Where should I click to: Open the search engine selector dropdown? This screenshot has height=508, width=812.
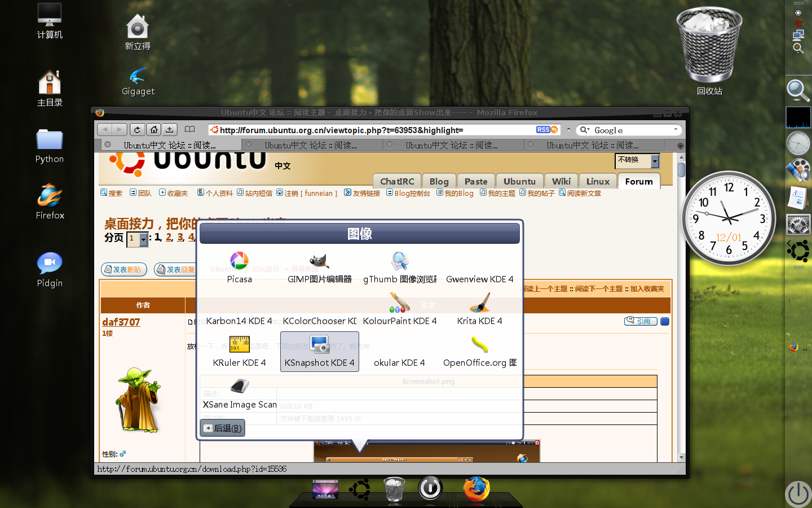pyautogui.click(x=584, y=130)
